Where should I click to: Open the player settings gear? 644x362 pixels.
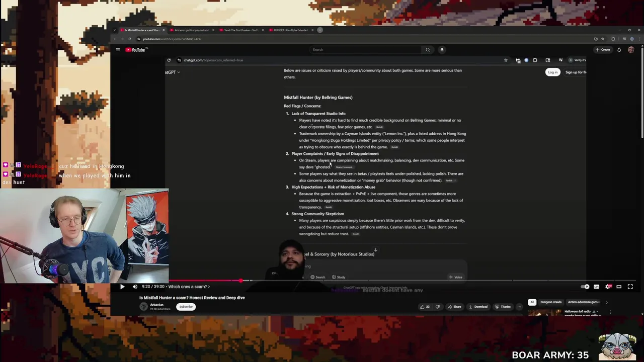tap(608, 287)
